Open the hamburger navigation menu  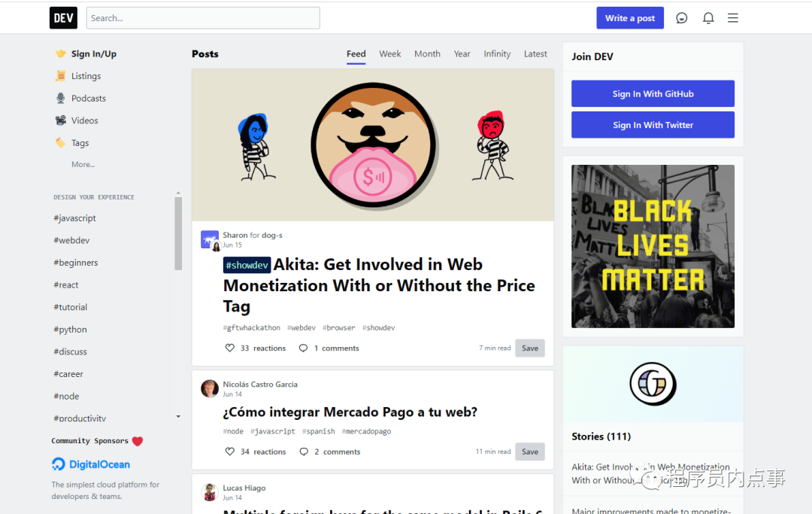733,18
